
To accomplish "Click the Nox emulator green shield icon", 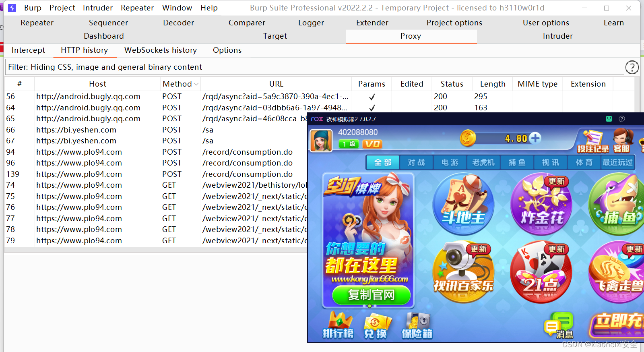I will pyautogui.click(x=609, y=119).
